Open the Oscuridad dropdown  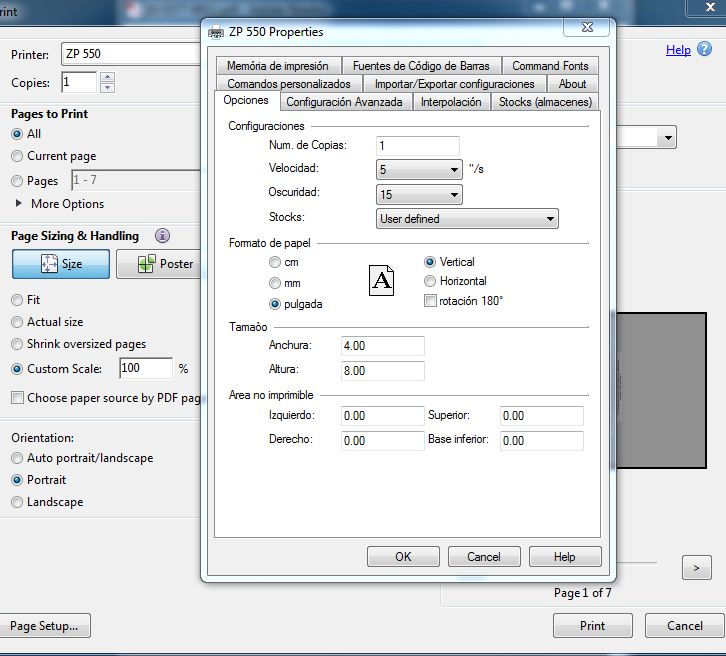coord(419,195)
